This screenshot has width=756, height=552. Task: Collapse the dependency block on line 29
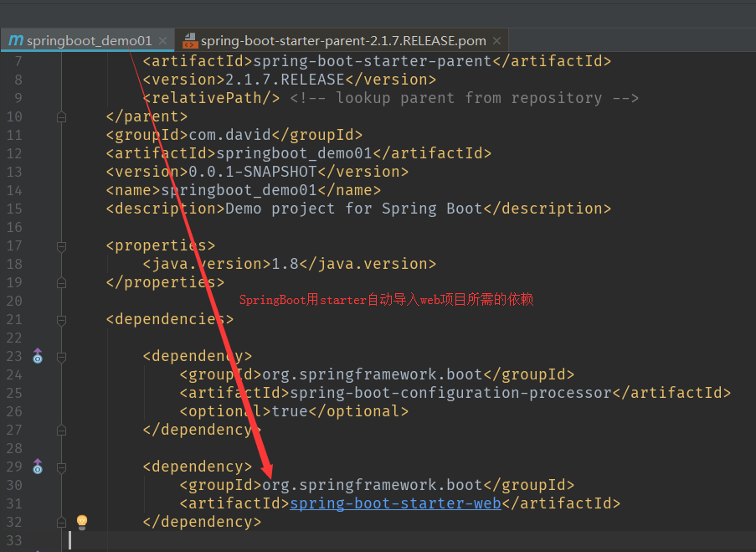coord(61,467)
